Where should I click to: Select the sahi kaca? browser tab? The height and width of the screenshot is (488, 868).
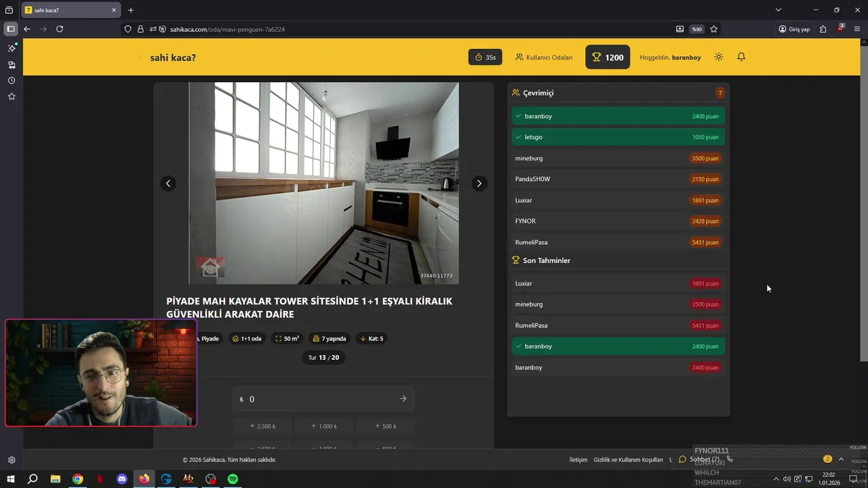pyautogui.click(x=71, y=10)
